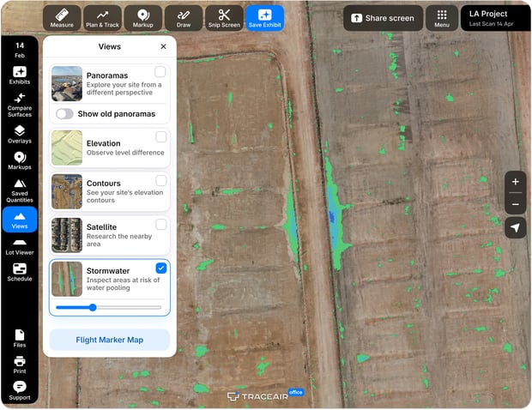Open Schedule in the sidebar
Viewport: 532px width, 410px height.
[20, 272]
